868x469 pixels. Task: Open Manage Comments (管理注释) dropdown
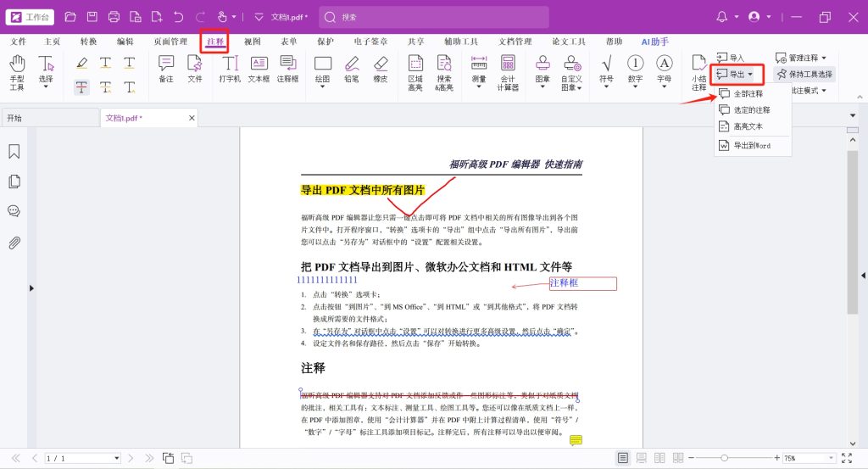(x=801, y=58)
